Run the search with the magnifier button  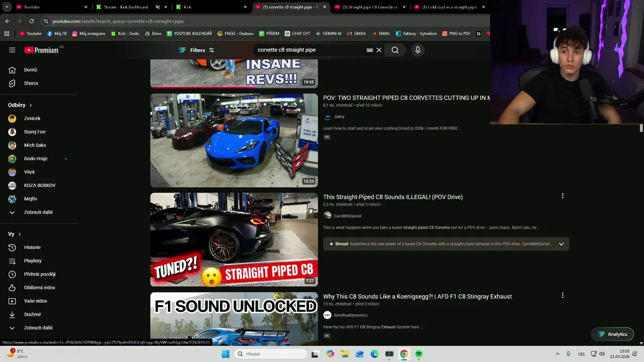pyautogui.click(x=395, y=50)
